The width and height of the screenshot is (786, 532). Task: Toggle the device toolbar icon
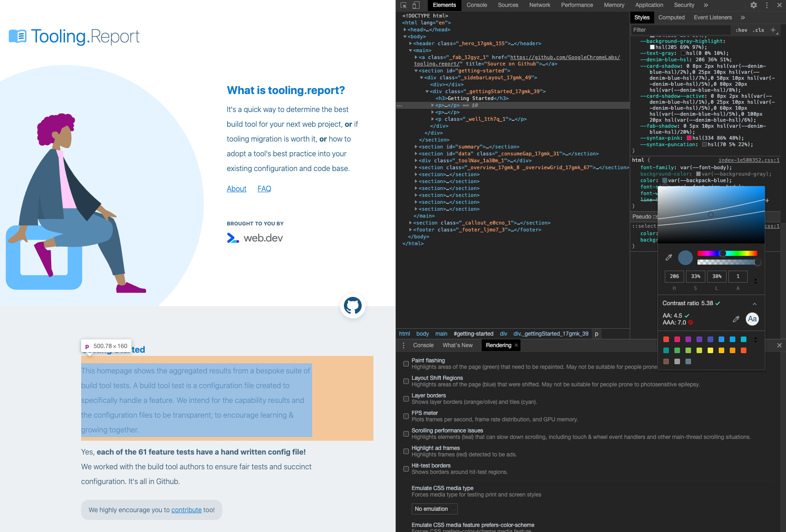[415, 5]
